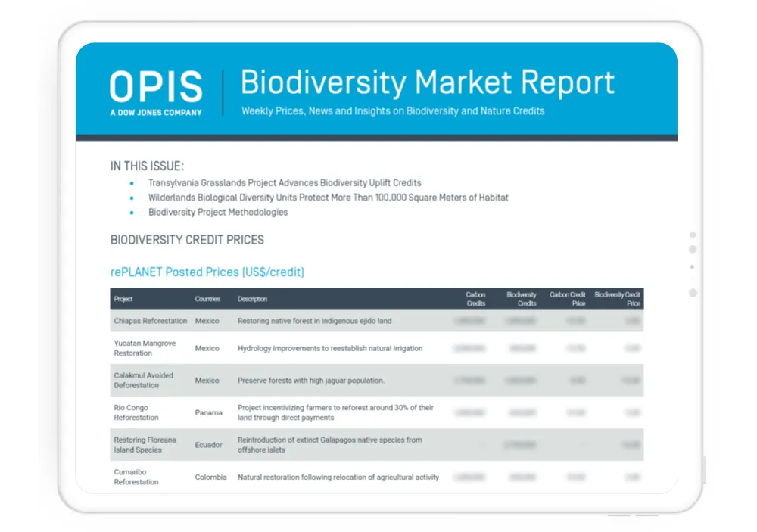The height and width of the screenshot is (532, 757).
Task: Click Mexico in the Yucatan Mangrove row
Action: click(x=207, y=349)
